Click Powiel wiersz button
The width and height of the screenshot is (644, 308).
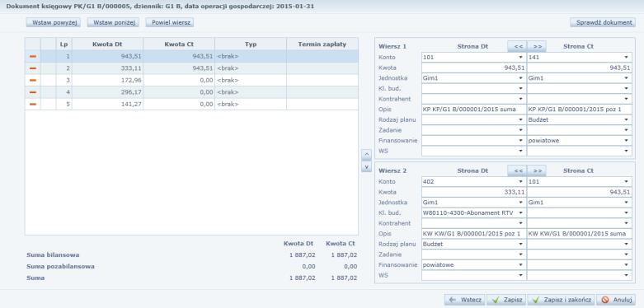click(x=170, y=22)
